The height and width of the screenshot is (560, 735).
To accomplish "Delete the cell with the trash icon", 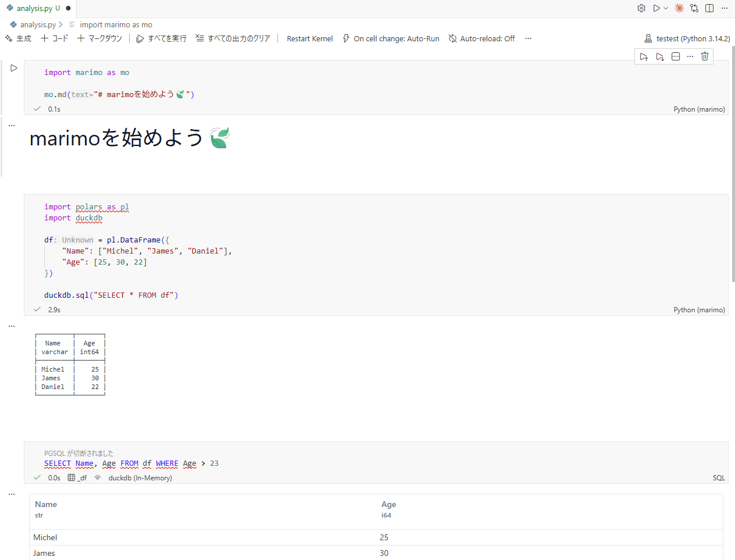I will tap(705, 56).
